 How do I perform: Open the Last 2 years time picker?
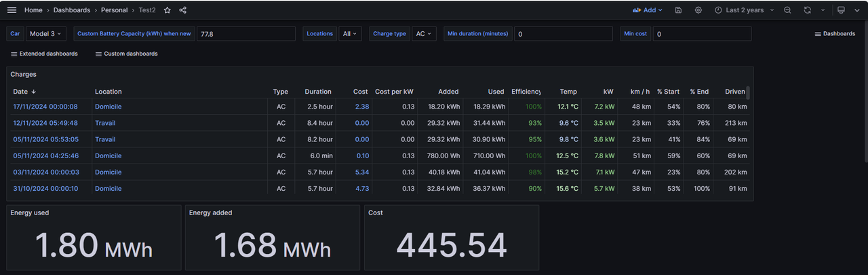743,10
